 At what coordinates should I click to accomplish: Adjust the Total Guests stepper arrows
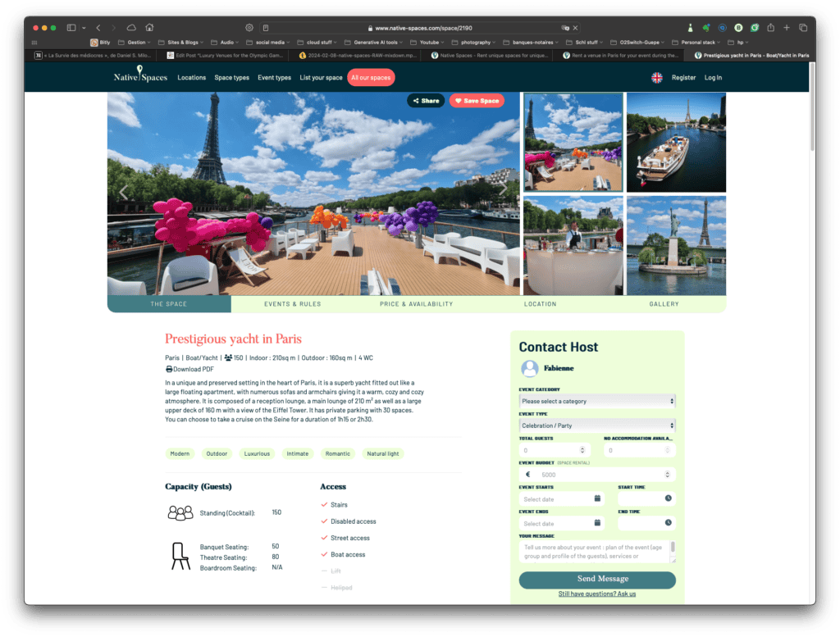click(x=582, y=450)
